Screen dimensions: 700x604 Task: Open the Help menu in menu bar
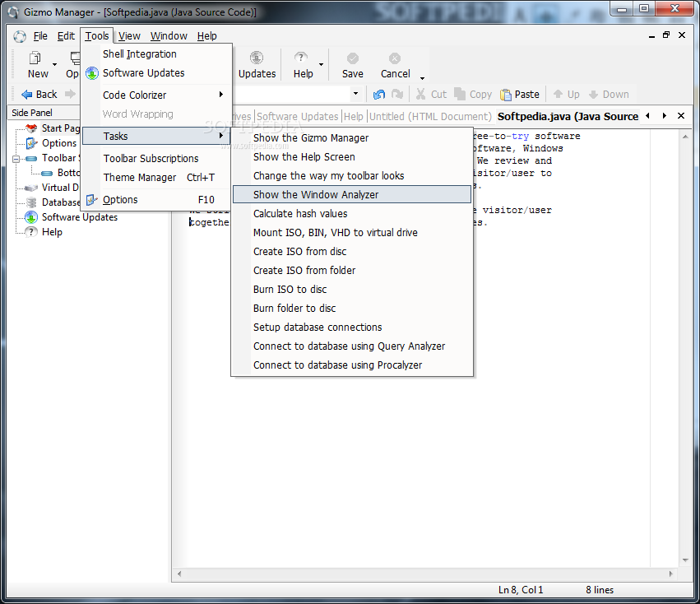point(206,36)
